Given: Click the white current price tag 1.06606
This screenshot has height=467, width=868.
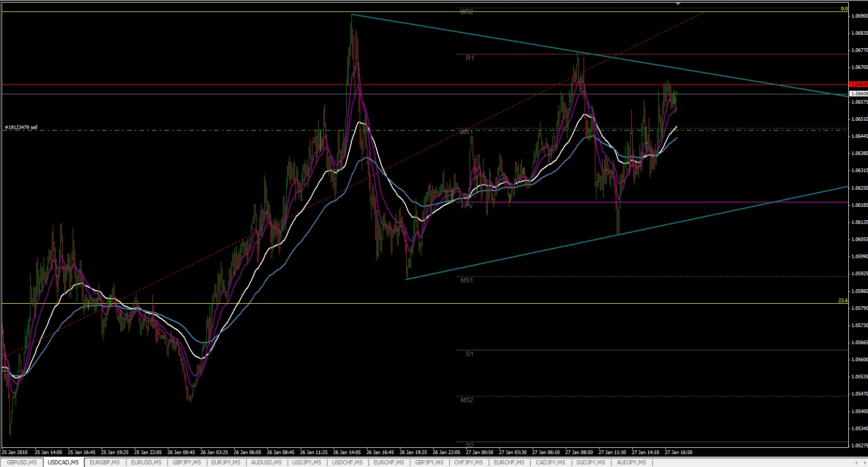Looking at the screenshot, I should 858,93.
